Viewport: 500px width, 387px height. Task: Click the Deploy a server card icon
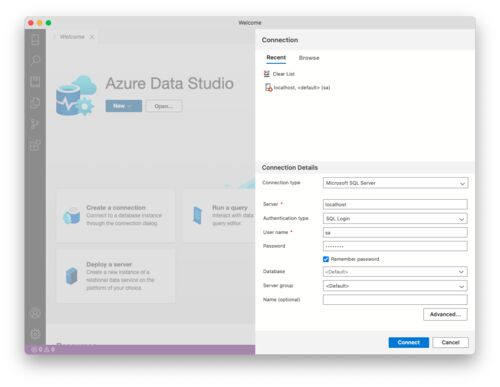point(71,276)
